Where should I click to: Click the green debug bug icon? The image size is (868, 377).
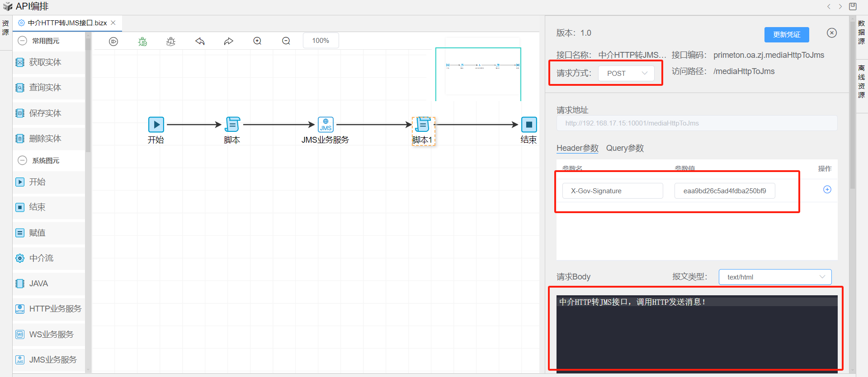point(142,42)
